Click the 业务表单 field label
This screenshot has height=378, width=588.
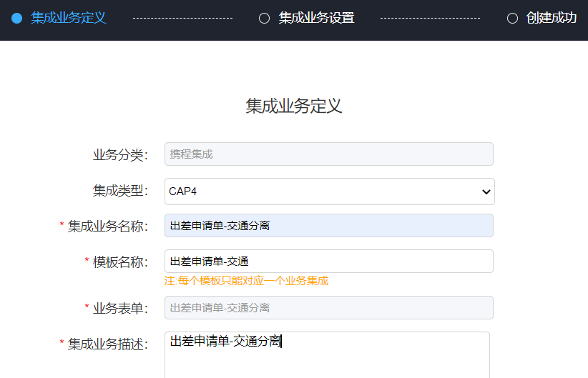120,309
